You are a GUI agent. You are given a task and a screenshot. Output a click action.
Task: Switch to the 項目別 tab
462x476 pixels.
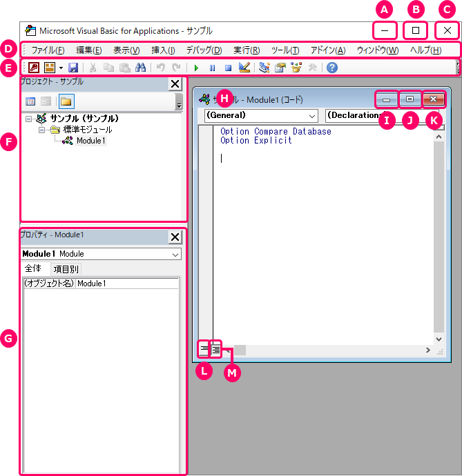pos(66,269)
